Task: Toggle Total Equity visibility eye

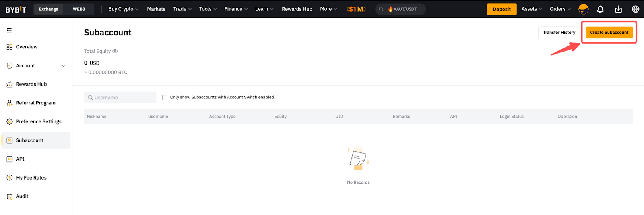Action: tap(115, 51)
